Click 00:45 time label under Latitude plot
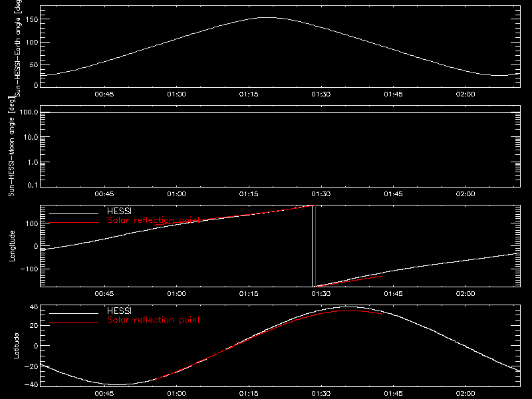Image resolution: width=532 pixels, height=399 pixels. click(104, 393)
